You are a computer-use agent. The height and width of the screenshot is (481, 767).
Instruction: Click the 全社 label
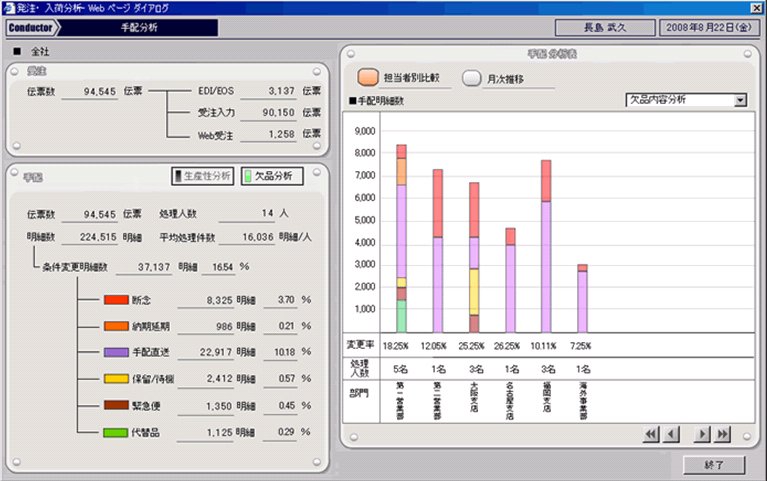point(41,51)
